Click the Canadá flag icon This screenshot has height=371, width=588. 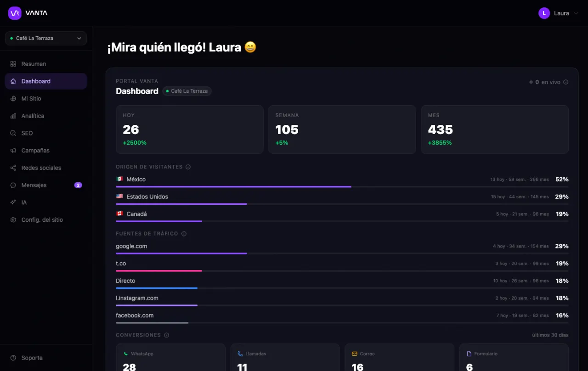coord(119,214)
